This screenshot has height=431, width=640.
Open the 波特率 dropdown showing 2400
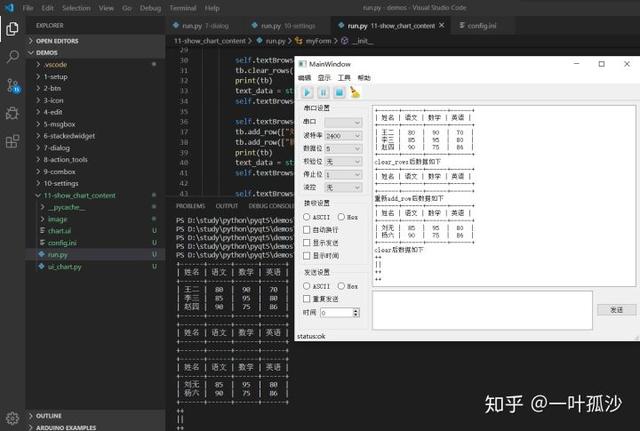tap(343, 136)
